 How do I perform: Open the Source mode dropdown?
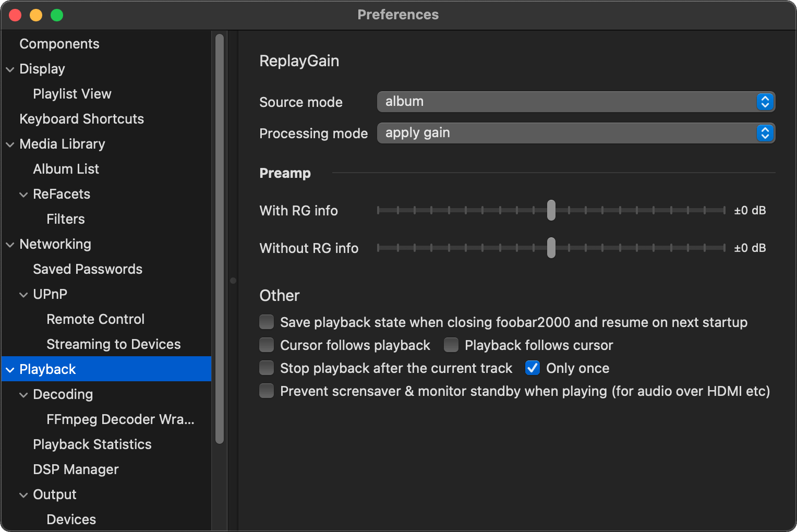[x=575, y=102]
